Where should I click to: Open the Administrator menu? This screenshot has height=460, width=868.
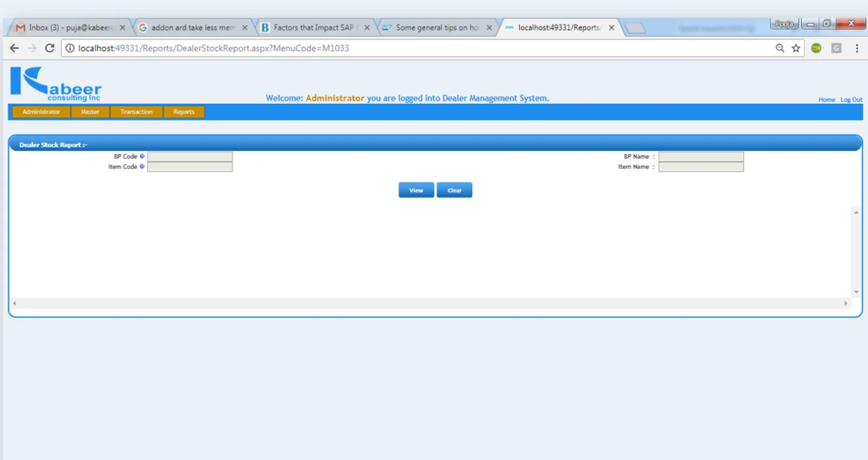pyautogui.click(x=41, y=112)
